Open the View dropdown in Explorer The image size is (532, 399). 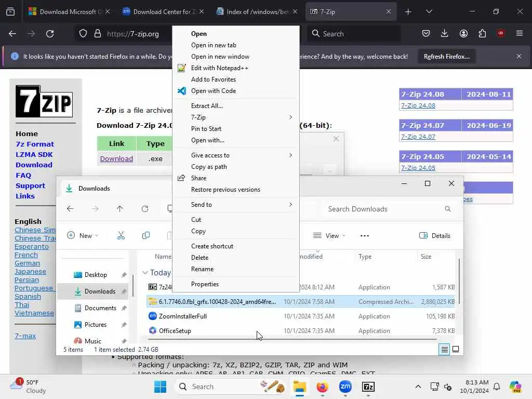329,235
